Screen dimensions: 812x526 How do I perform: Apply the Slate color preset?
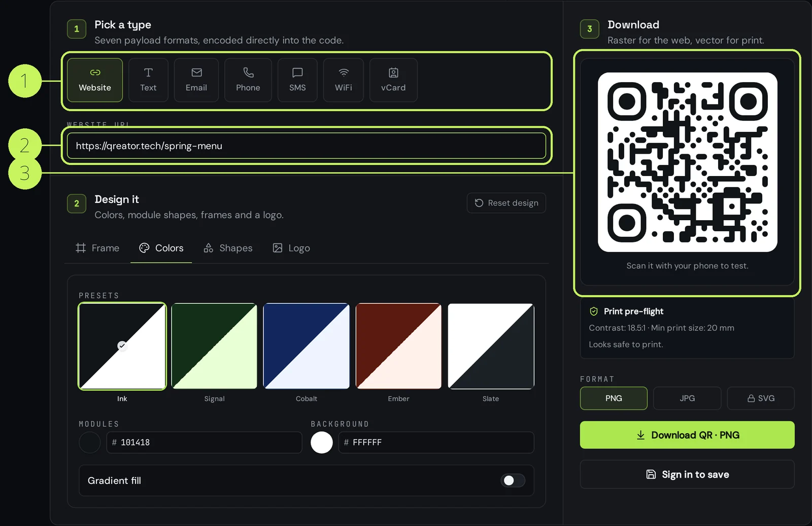pyautogui.click(x=491, y=346)
